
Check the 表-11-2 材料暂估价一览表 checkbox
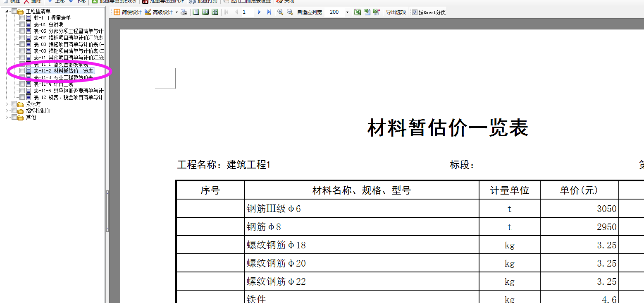pos(22,71)
